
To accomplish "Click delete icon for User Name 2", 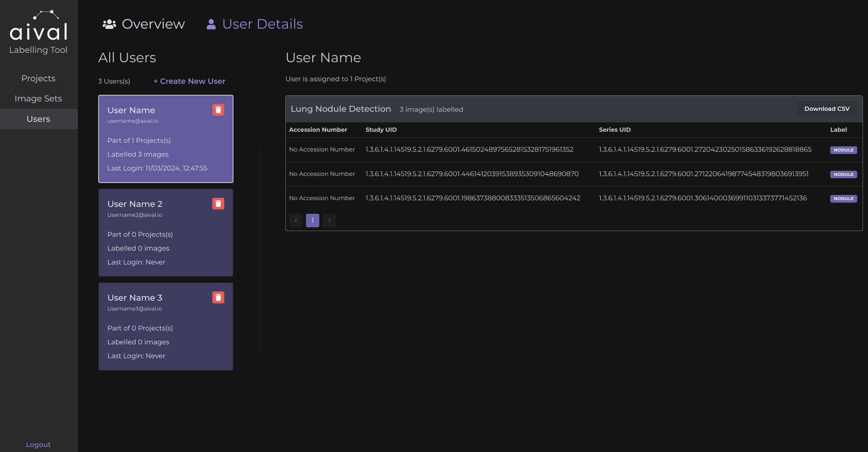I will coord(218,203).
